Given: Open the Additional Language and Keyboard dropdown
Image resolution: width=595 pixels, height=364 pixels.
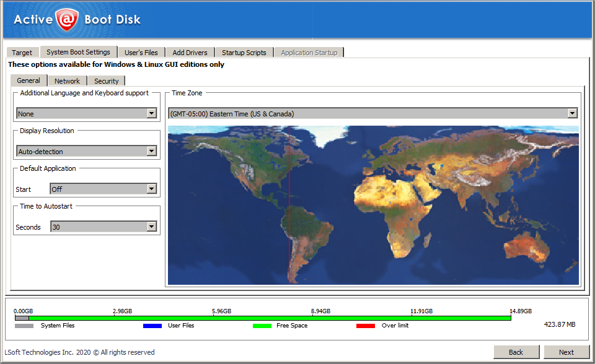Looking at the screenshot, I should (x=151, y=113).
